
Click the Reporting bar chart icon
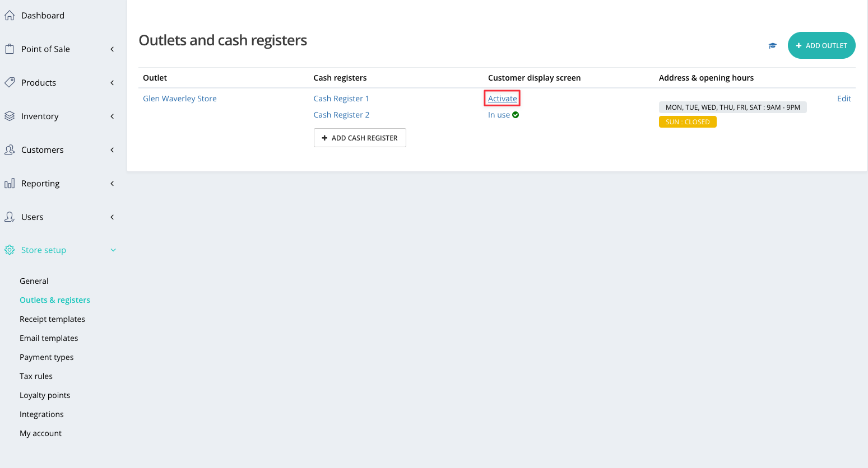(x=10, y=184)
